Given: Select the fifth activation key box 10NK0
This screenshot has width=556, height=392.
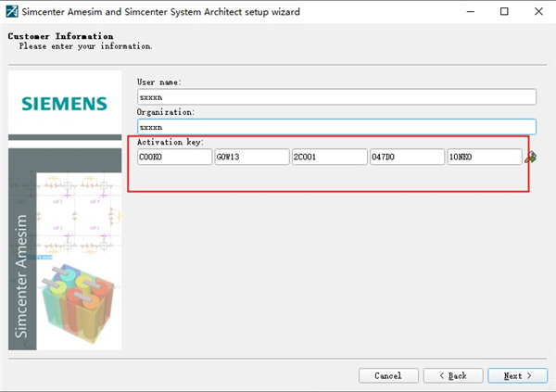Looking at the screenshot, I should pyautogui.click(x=484, y=158).
